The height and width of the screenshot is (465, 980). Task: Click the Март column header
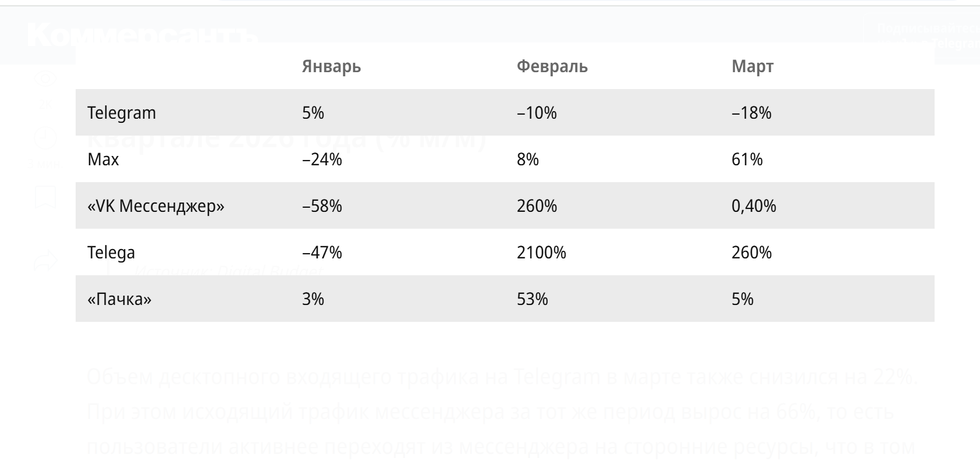752,67
